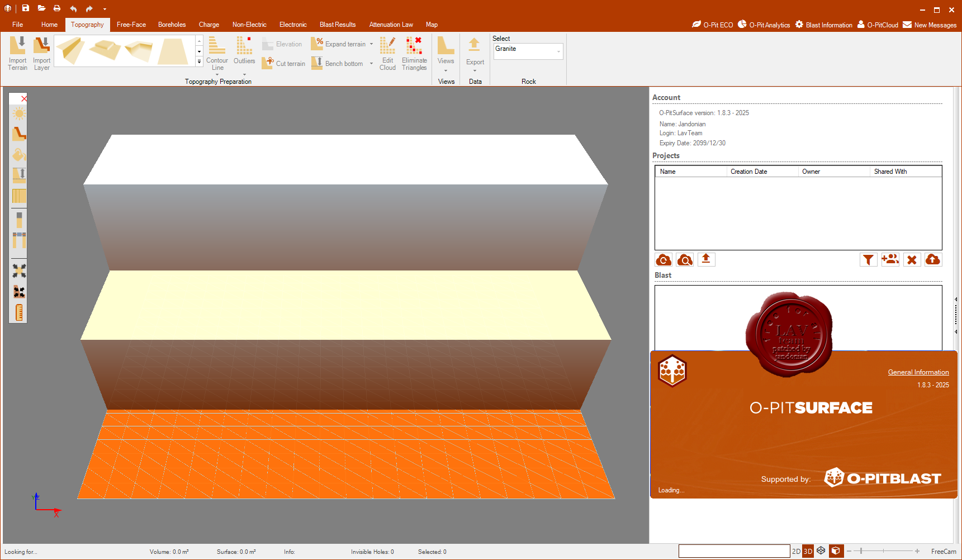
Task: Switch to the Attenuation Law tab
Action: 391,25
